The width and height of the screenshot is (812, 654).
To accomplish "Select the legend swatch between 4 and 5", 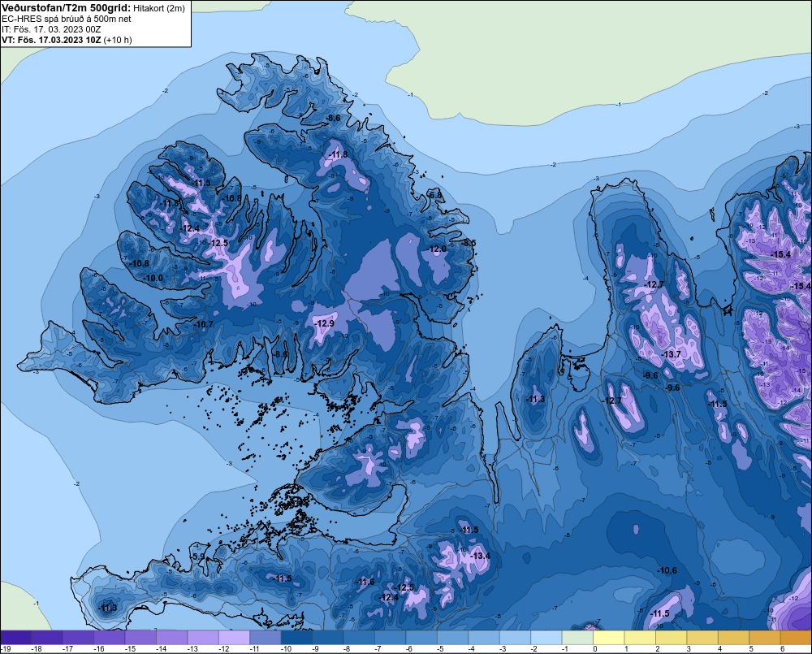I will [x=733, y=638].
